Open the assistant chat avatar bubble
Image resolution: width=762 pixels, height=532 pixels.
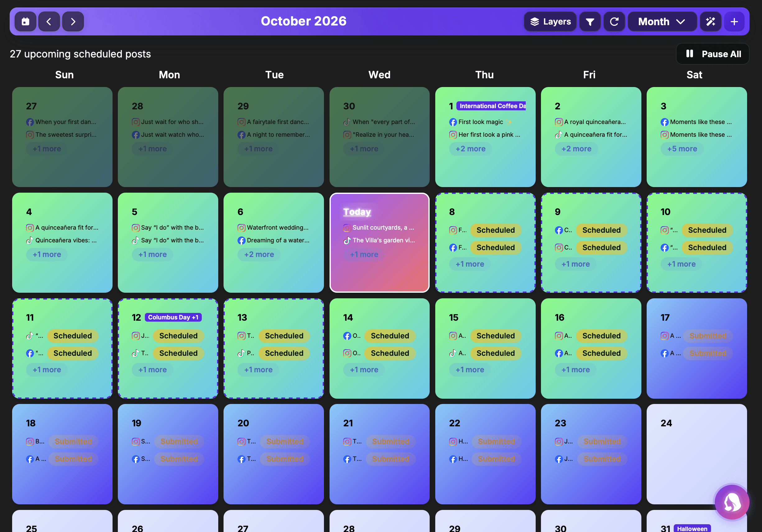tap(732, 502)
